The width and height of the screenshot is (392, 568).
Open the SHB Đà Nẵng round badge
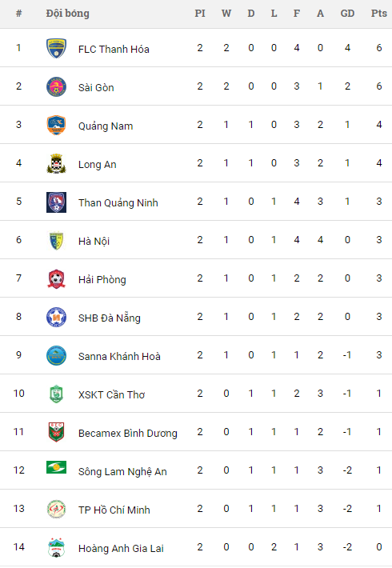56,317
